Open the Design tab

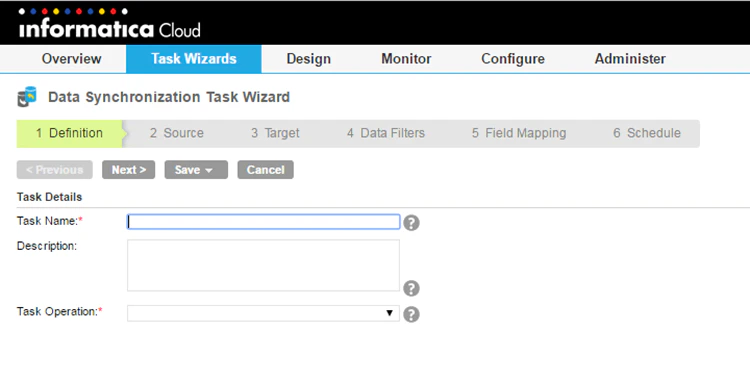[x=309, y=59]
